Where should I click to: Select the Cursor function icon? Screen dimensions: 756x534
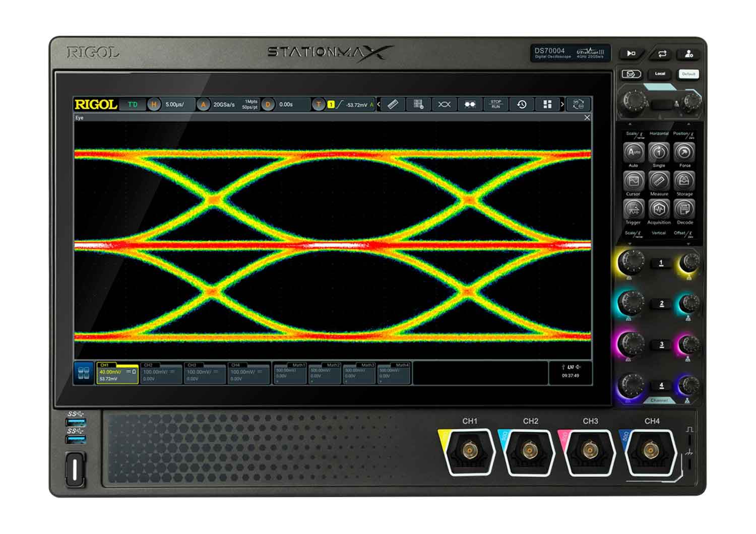click(634, 181)
